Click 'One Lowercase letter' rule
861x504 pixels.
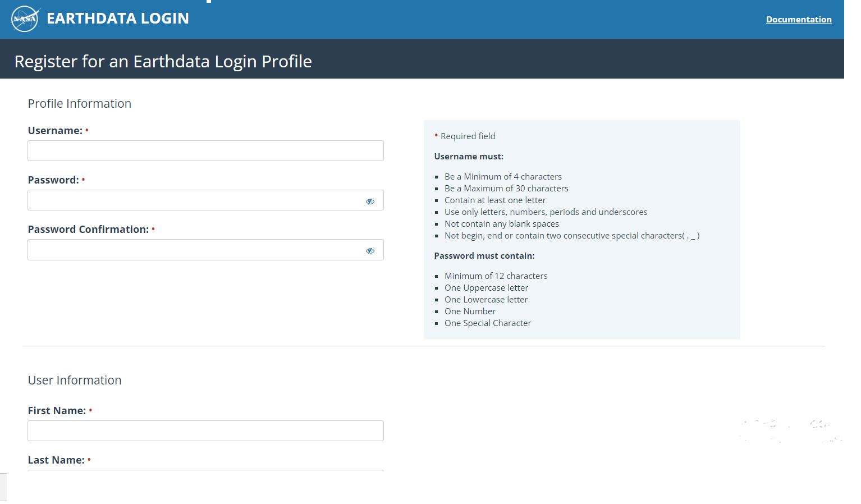click(486, 300)
